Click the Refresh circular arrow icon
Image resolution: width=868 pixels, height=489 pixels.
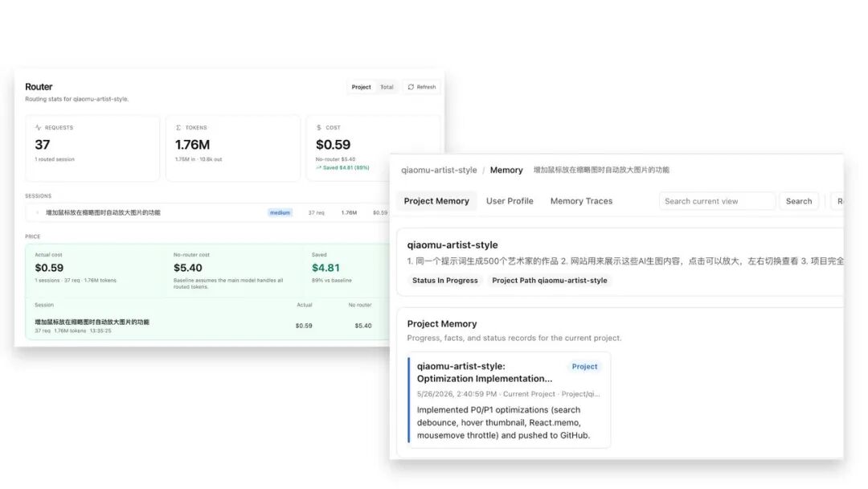pyautogui.click(x=411, y=87)
